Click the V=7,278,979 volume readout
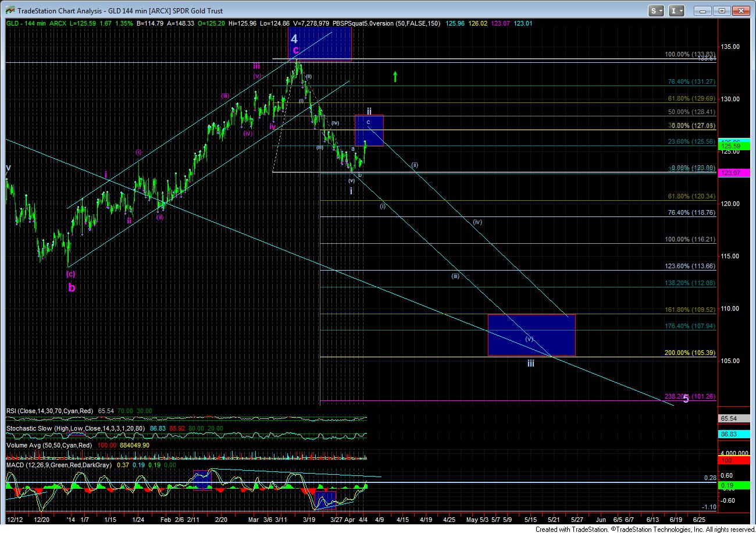 click(312, 24)
